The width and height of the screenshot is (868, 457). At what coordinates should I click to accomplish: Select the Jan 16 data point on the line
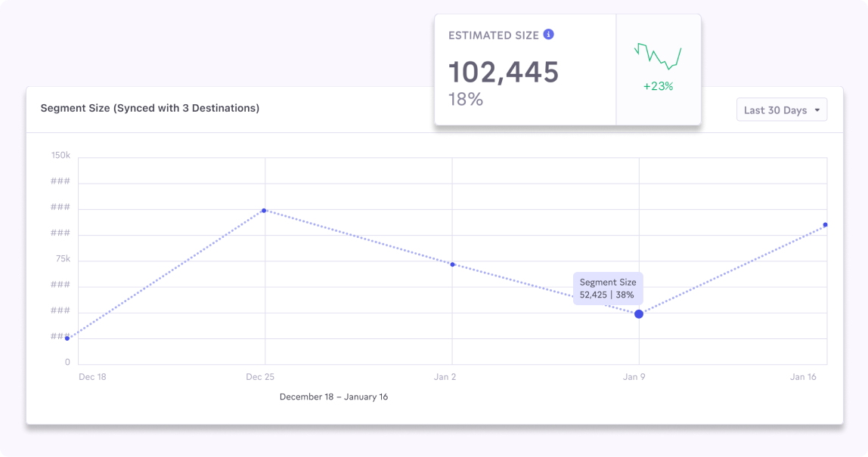point(825,225)
